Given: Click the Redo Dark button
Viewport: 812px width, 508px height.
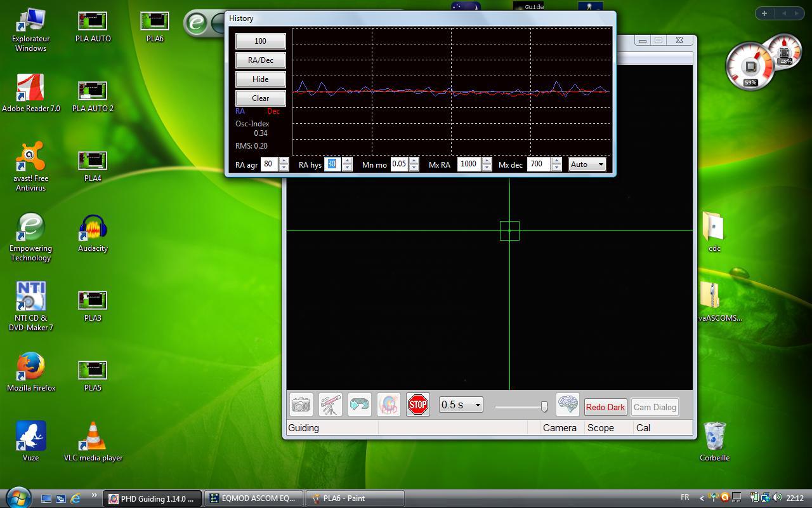Looking at the screenshot, I should pyautogui.click(x=605, y=407).
